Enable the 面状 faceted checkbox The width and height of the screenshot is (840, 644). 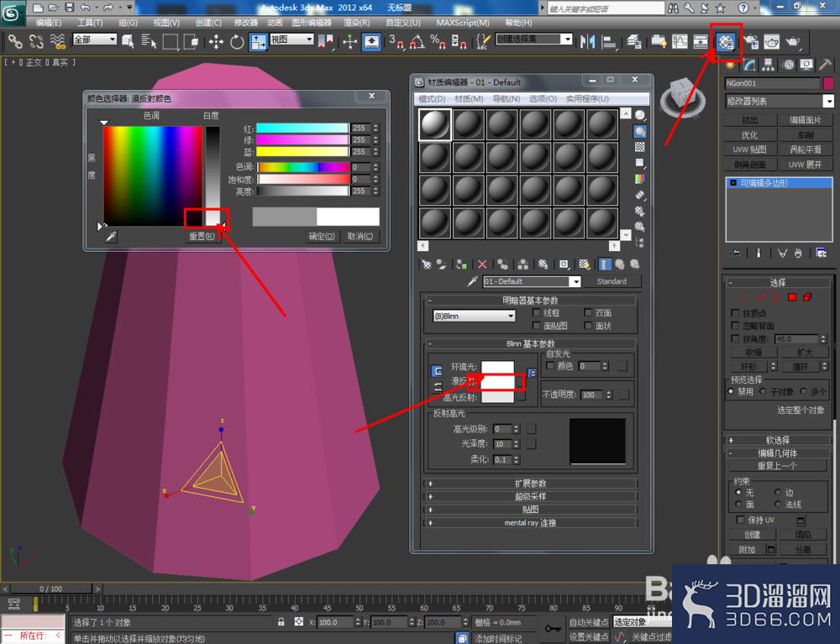click(x=588, y=326)
